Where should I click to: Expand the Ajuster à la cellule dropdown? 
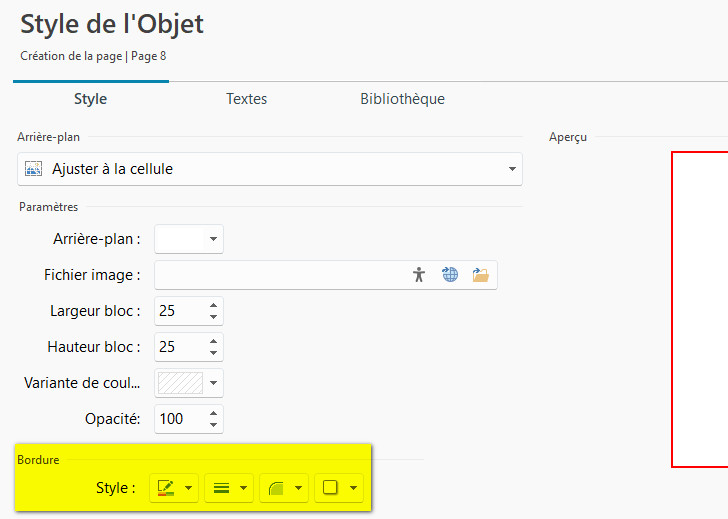coord(513,169)
